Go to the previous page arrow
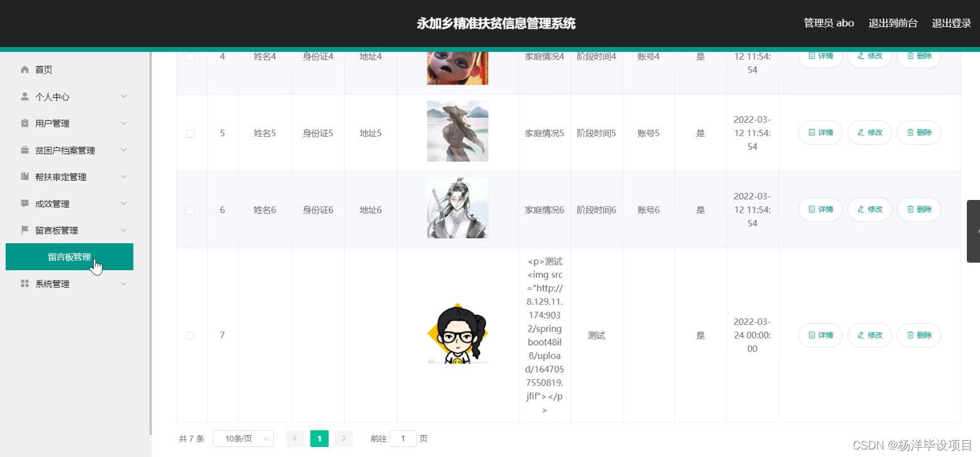The width and height of the screenshot is (980, 457). pyautogui.click(x=295, y=439)
